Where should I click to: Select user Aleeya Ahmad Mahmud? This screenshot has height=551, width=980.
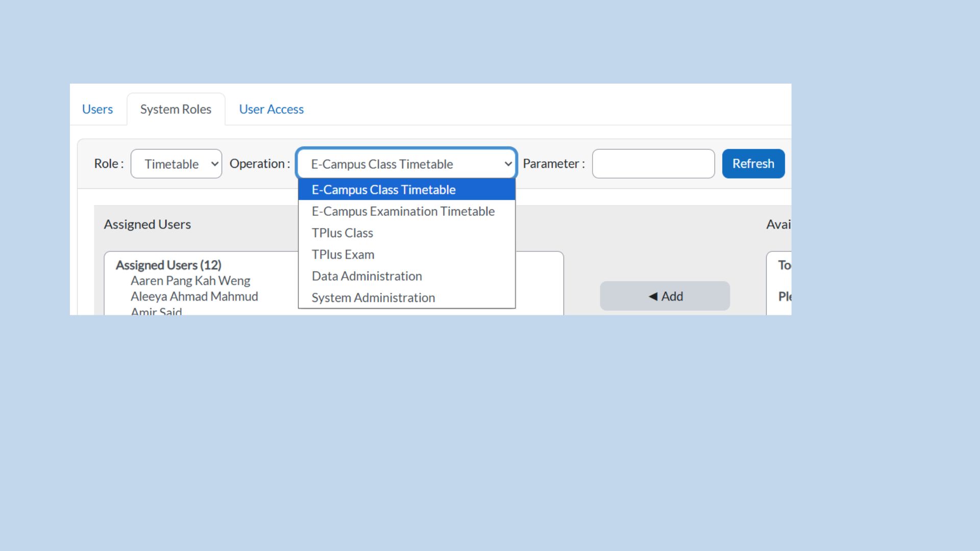click(194, 296)
